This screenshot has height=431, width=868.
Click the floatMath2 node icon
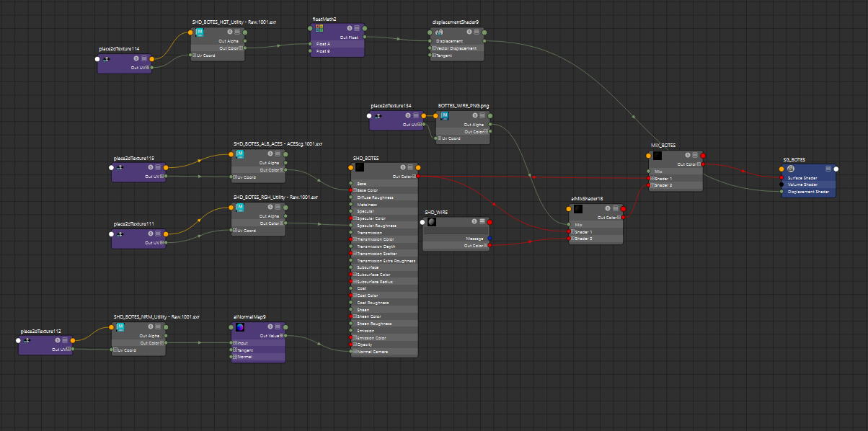click(x=319, y=28)
